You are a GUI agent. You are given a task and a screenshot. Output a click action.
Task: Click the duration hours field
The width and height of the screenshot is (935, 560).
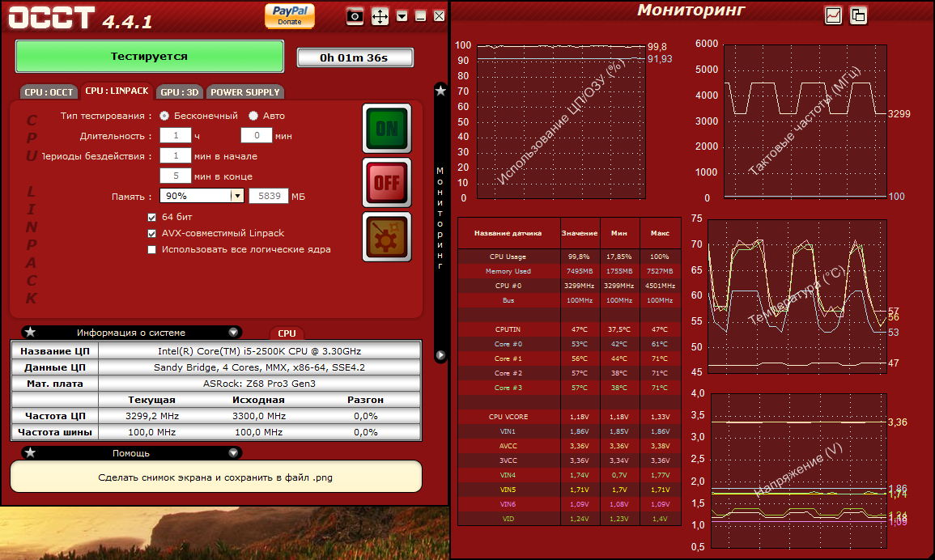(x=176, y=135)
